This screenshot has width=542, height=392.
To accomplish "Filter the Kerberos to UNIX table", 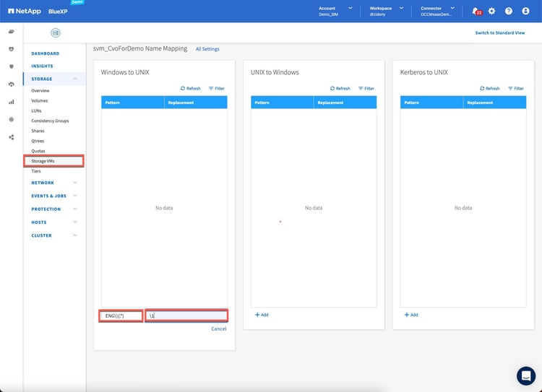I will [516, 88].
